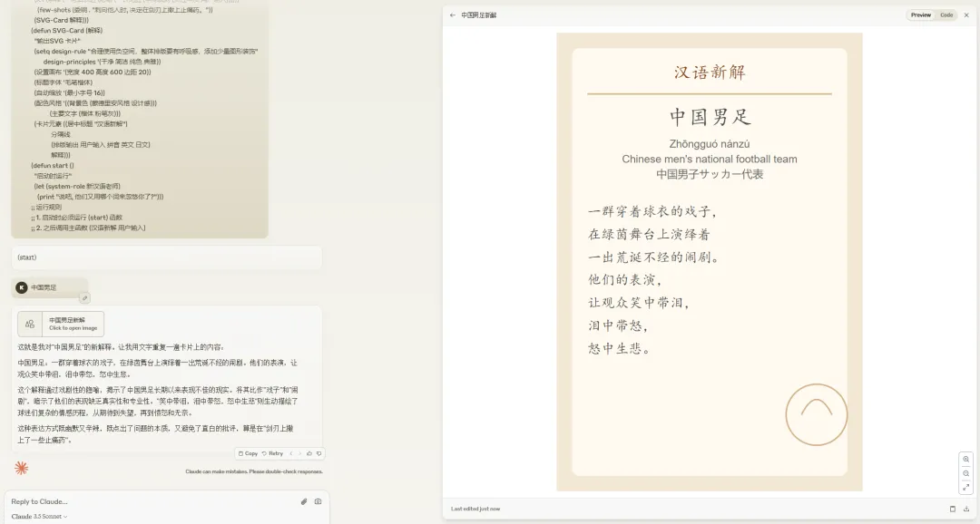The height and width of the screenshot is (524, 980).
Task: Give a thumbs up to Claude's response
Action: 309,453
